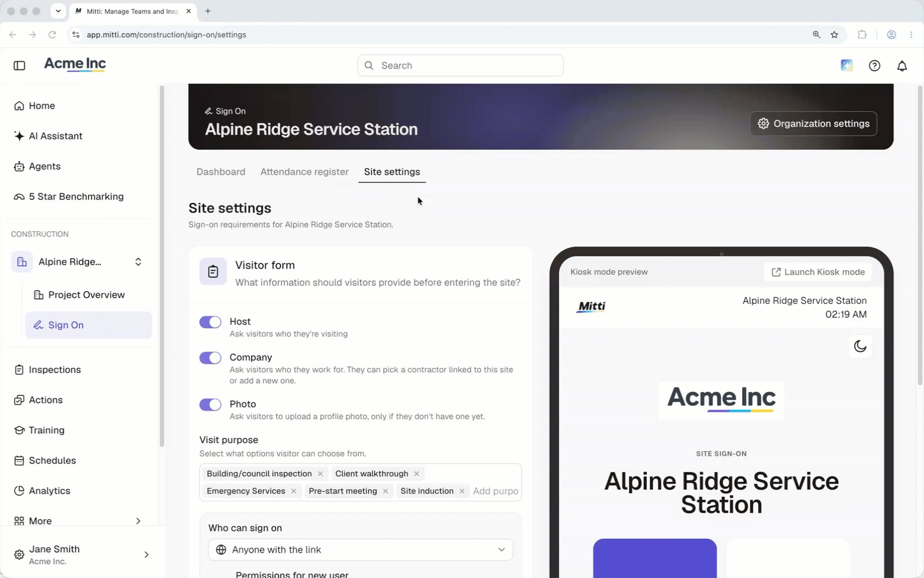This screenshot has height=578, width=924.
Task: Click the browser back arrow
Action: coord(13,35)
